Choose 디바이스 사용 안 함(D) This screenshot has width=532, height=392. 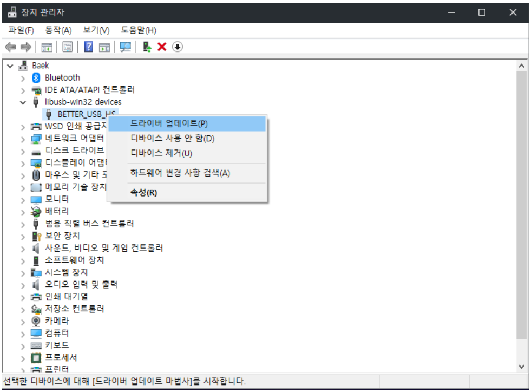coord(187,139)
